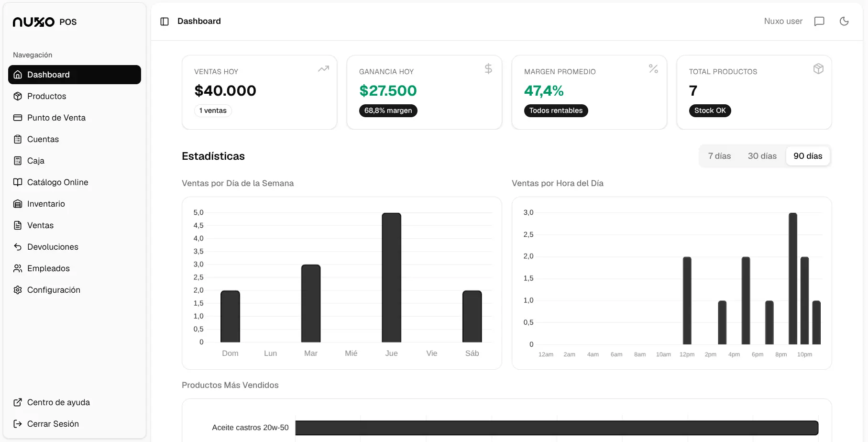Click dollar icon in Ganancia Hoy card
The height and width of the screenshot is (442, 868).
point(488,69)
